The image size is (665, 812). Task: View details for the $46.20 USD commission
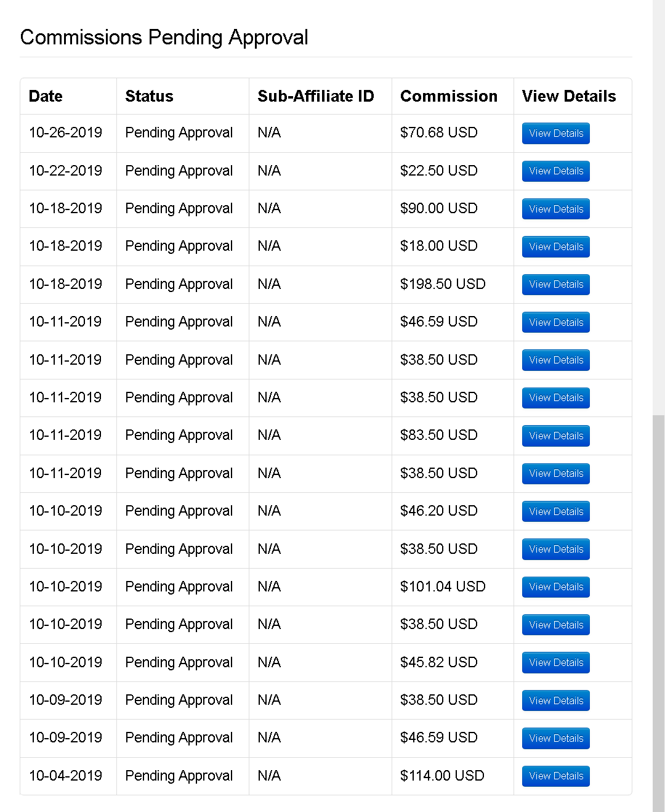555,511
